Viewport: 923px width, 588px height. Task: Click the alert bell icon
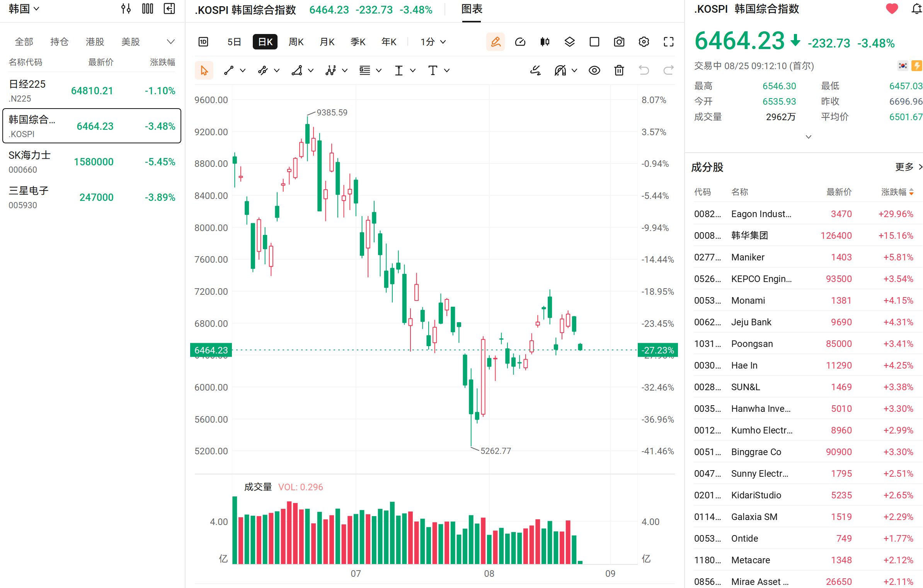(x=916, y=9)
